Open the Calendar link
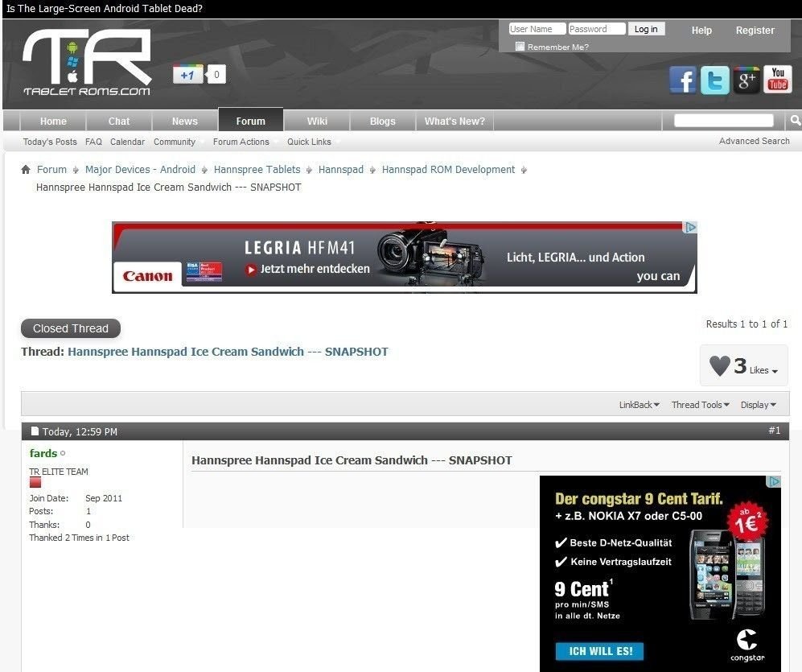802x672 pixels. 127,142
